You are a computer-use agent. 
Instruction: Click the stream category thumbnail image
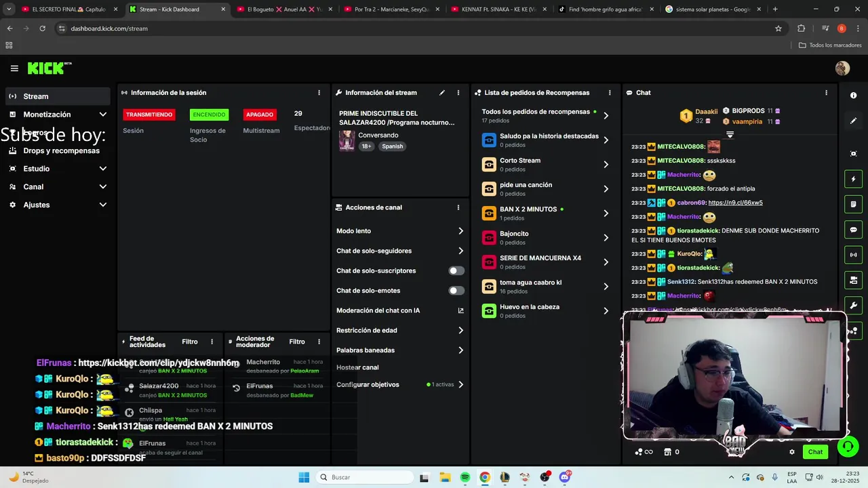pos(347,140)
